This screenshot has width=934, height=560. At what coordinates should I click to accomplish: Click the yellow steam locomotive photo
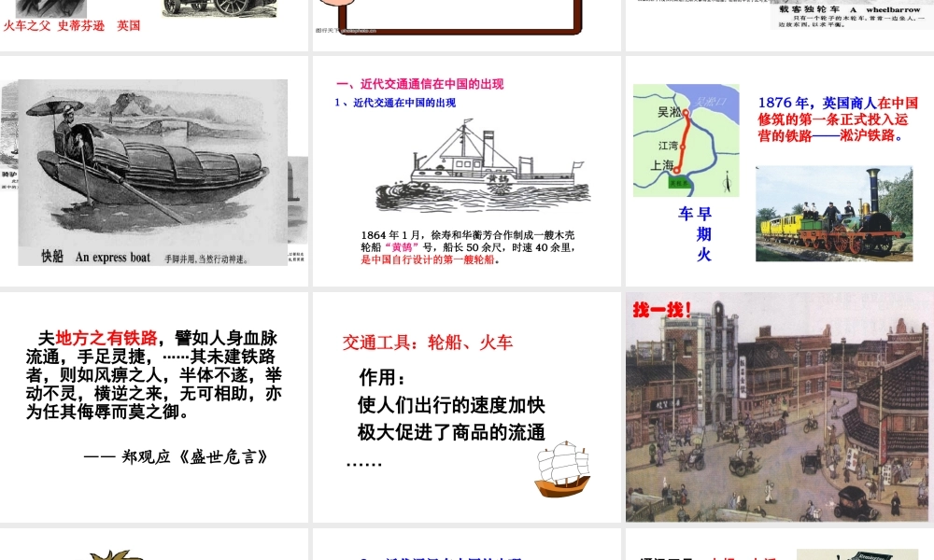point(834,214)
